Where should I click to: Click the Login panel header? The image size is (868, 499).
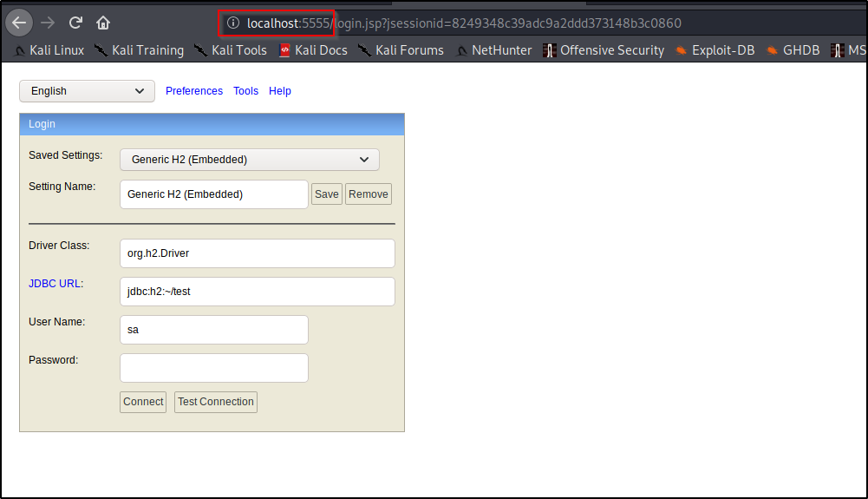point(212,124)
